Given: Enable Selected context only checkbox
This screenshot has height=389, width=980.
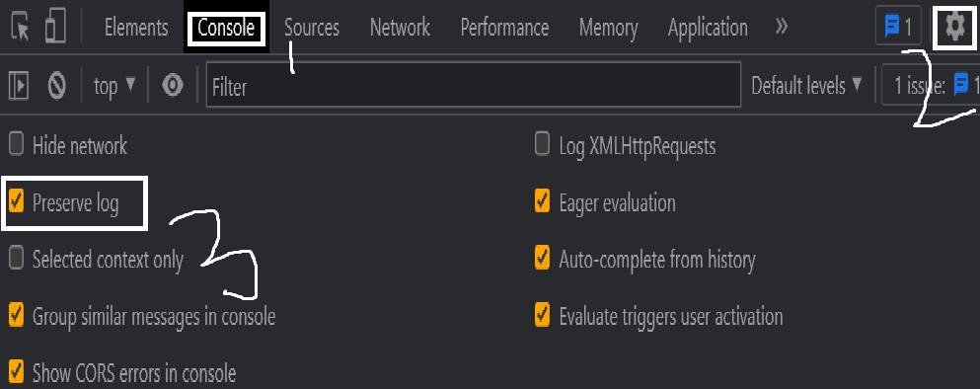Looking at the screenshot, I should (16, 259).
